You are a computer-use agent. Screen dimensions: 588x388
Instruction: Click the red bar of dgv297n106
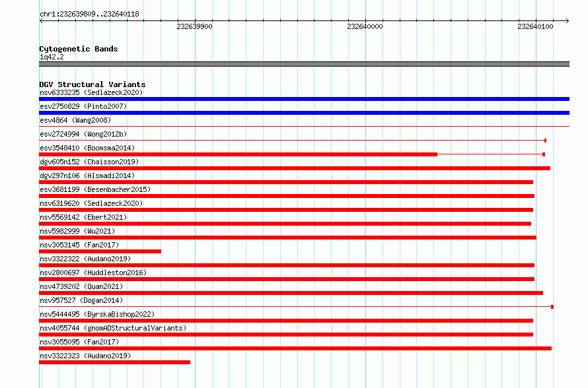tap(286, 182)
